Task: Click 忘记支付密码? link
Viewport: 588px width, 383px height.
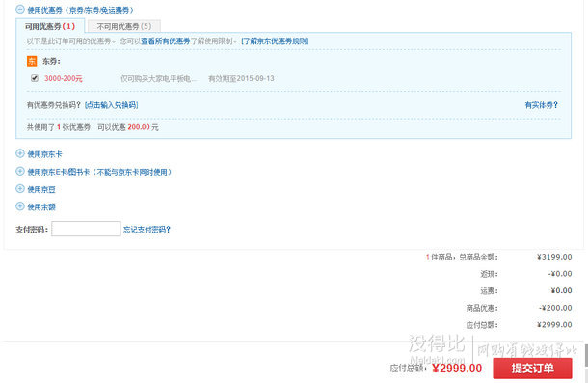Action: coord(147,229)
